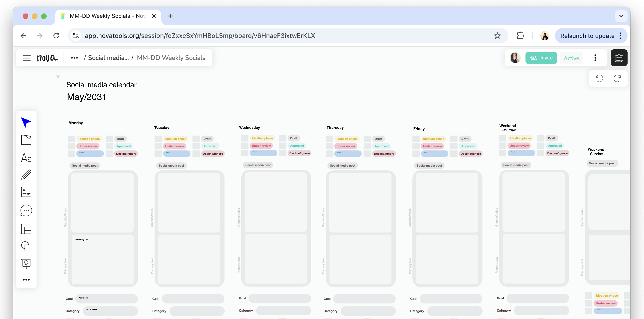This screenshot has width=644, height=319.
Task: Expand the breadcrumb ellipsis menu
Action: point(74,58)
